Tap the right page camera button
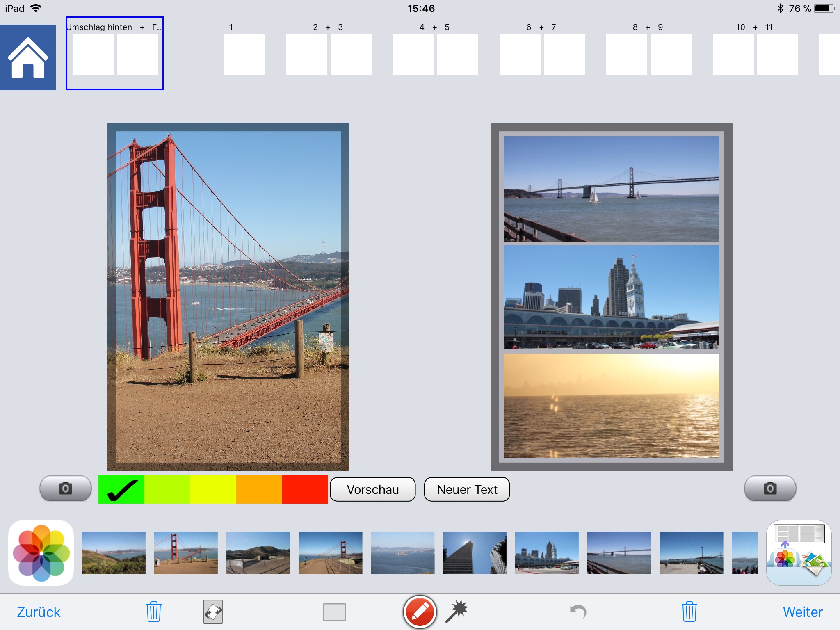This screenshot has width=840, height=630. (x=770, y=488)
